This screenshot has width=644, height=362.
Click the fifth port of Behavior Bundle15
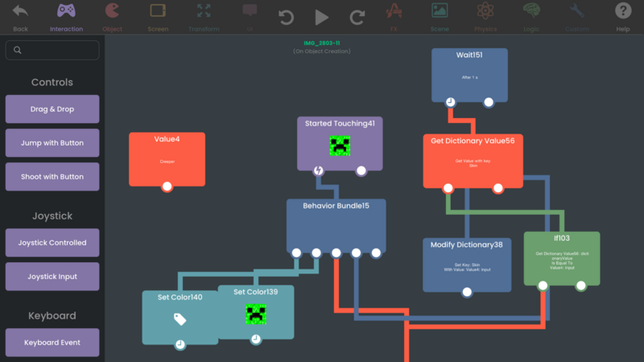tap(376, 253)
